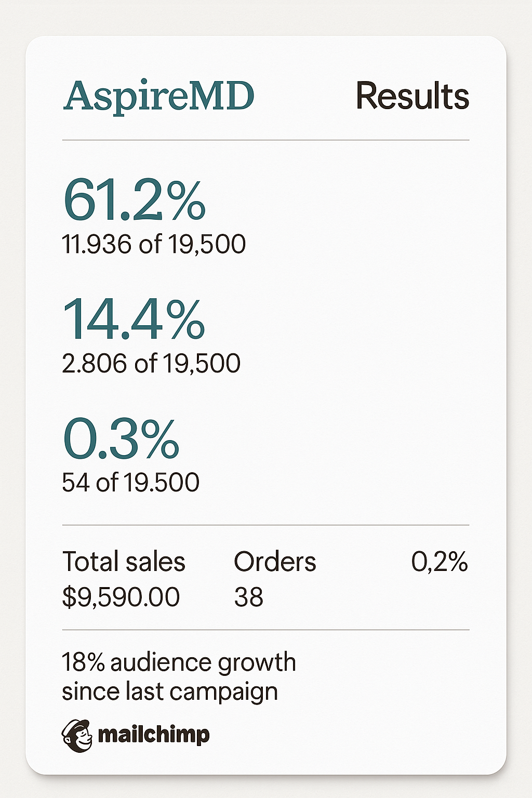Select the 54 of 19.500 count
This screenshot has width=532, height=798.
pyautogui.click(x=130, y=482)
